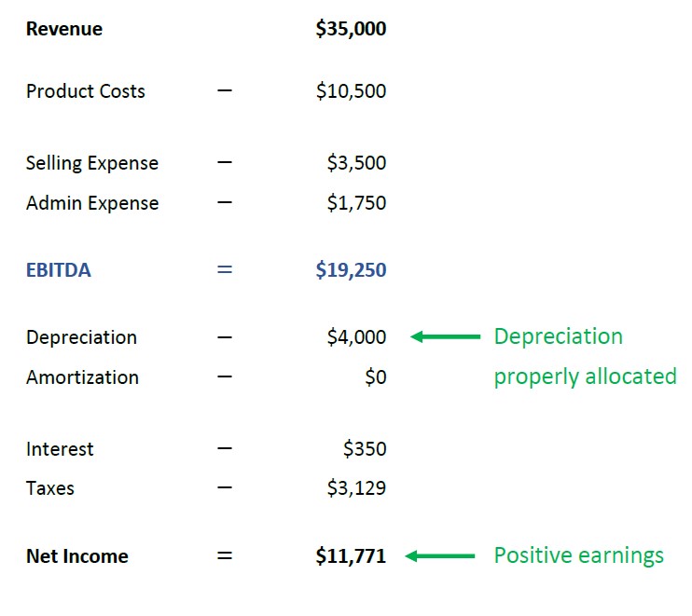Click the green arrow beside Net Income
The height and width of the screenshot is (616, 692).
(440, 556)
